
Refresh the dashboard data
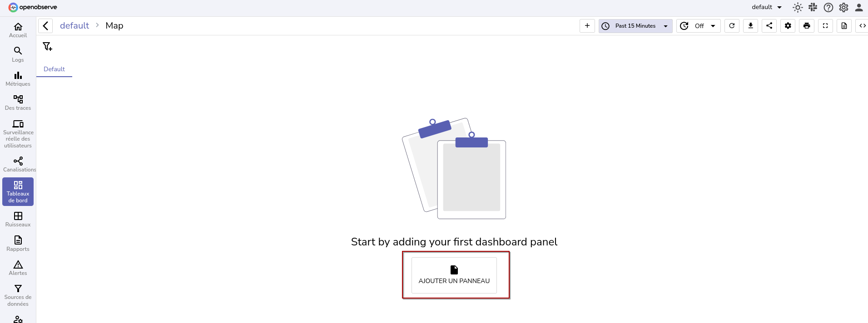(732, 26)
